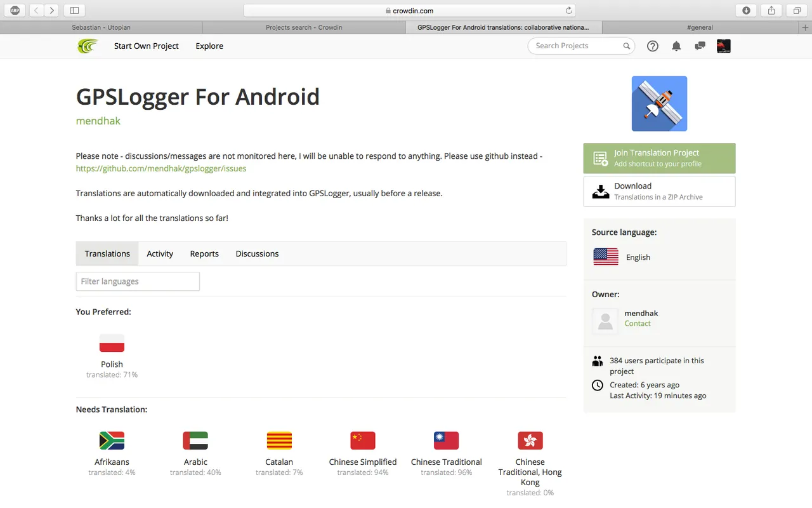Open Safari downloads icon
This screenshot has height=508, width=812.
746,10
